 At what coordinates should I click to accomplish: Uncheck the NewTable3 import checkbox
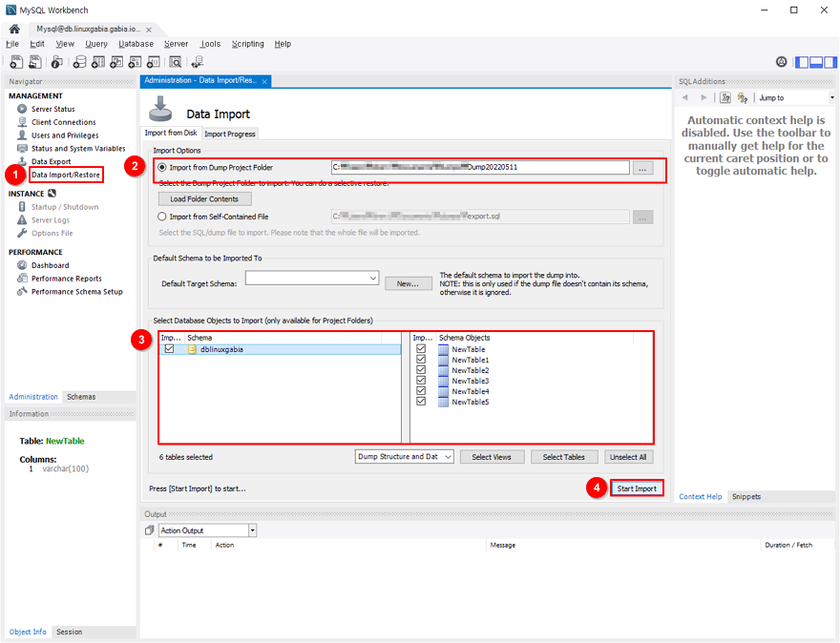point(421,381)
